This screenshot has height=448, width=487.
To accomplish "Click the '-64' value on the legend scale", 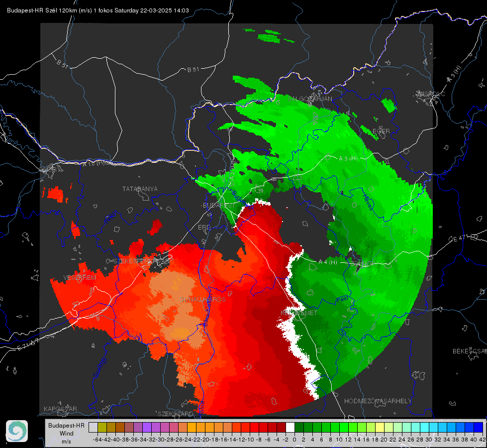I will point(97,440).
